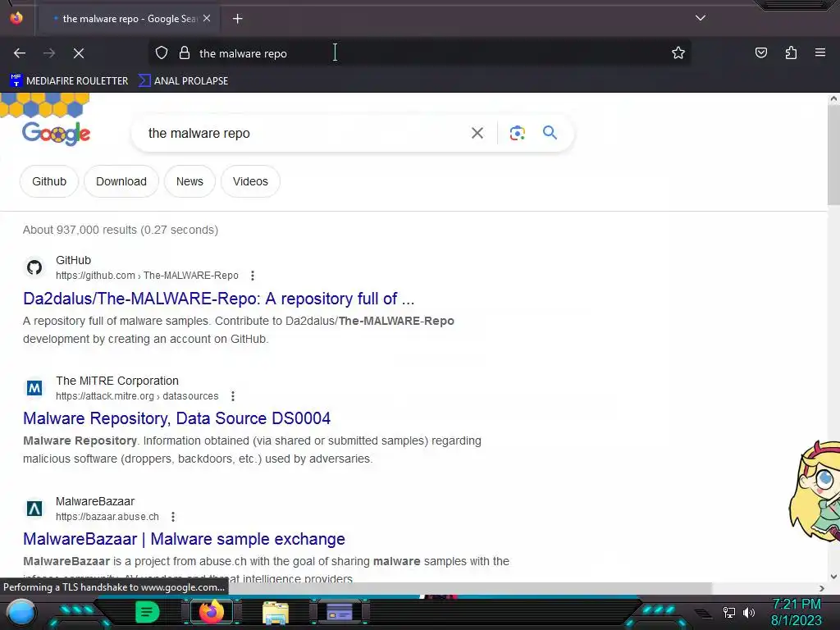View site security lock info
Screen dimensions: 840x630
point(185,53)
